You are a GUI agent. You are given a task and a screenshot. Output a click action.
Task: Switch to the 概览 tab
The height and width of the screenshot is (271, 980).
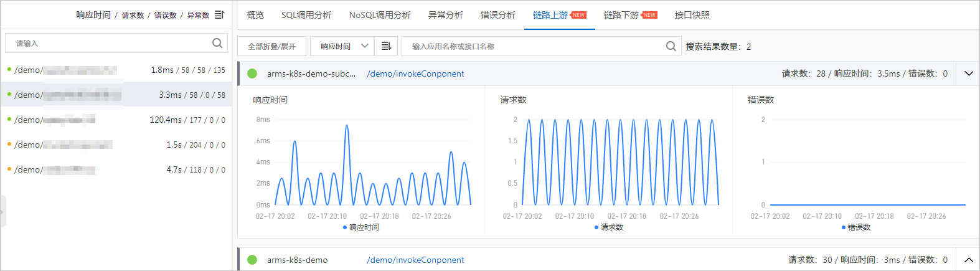coord(255,15)
